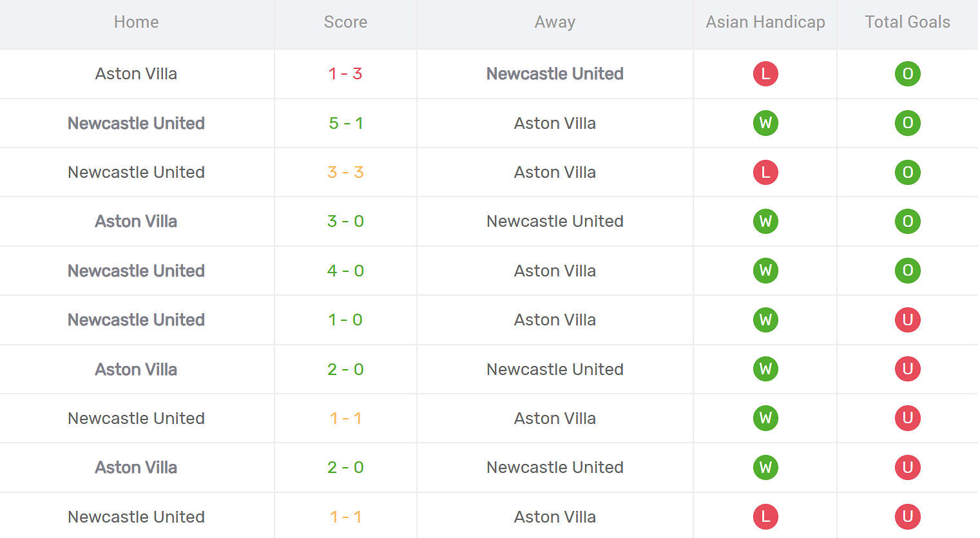Image resolution: width=980 pixels, height=538 pixels.
Task: Click the Away column header
Action: [555, 23]
